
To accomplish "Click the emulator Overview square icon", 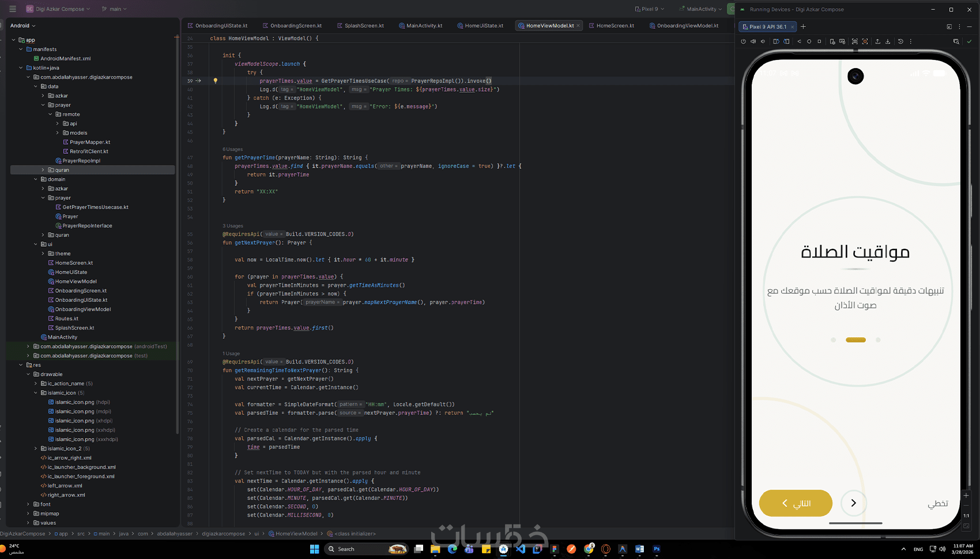I will [x=819, y=41].
